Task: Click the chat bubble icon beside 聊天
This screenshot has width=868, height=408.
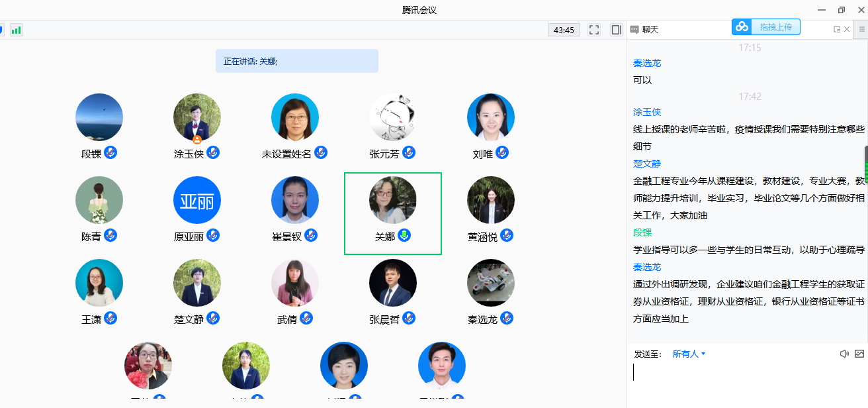Action: pyautogui.click(x=634, y=30)
